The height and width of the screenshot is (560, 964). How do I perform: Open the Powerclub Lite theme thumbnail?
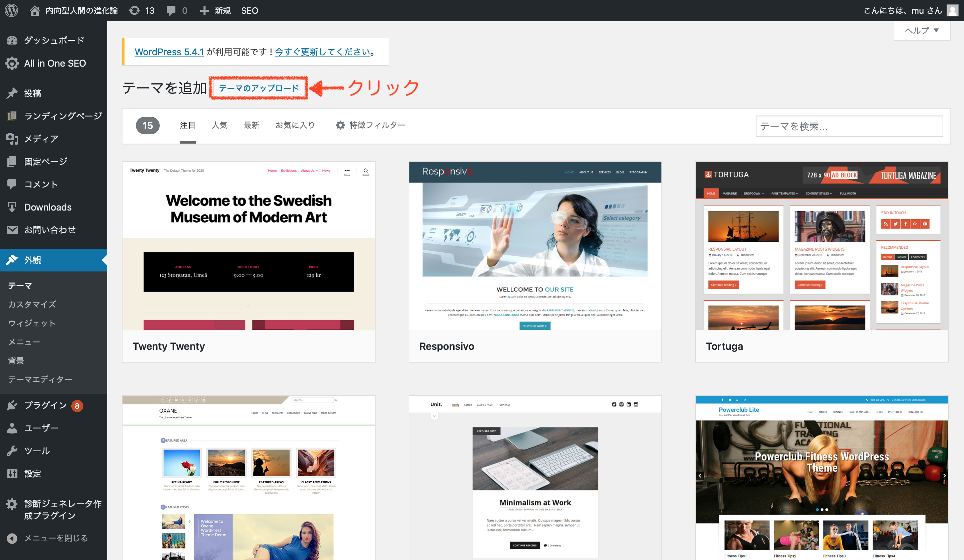(x=822, y=478)
